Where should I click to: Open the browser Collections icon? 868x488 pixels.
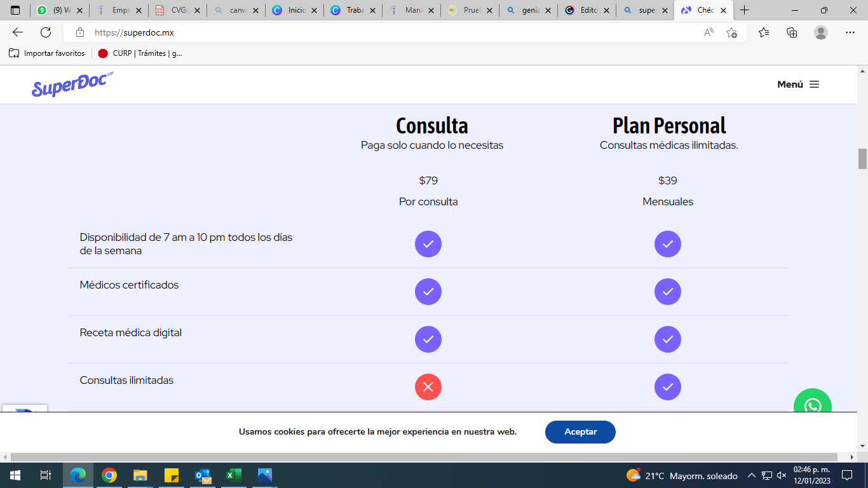coord(792,32)
